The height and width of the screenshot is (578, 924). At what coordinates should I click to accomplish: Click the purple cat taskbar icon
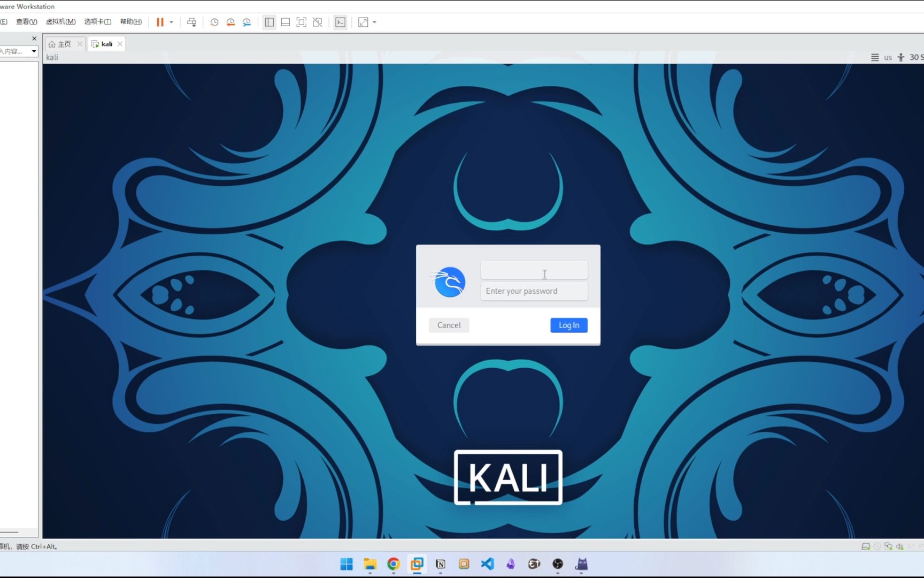pyautogui.click(x=581, y=564)
